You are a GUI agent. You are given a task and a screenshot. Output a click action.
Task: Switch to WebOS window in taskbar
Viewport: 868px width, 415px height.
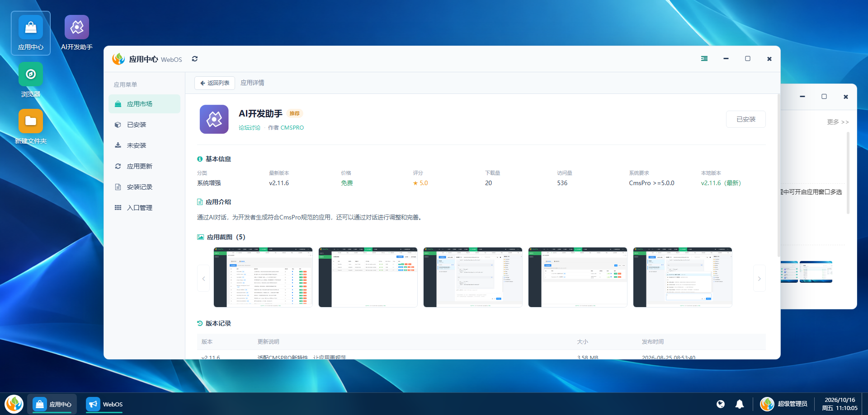pyautogui.click(x=104, y=404)
